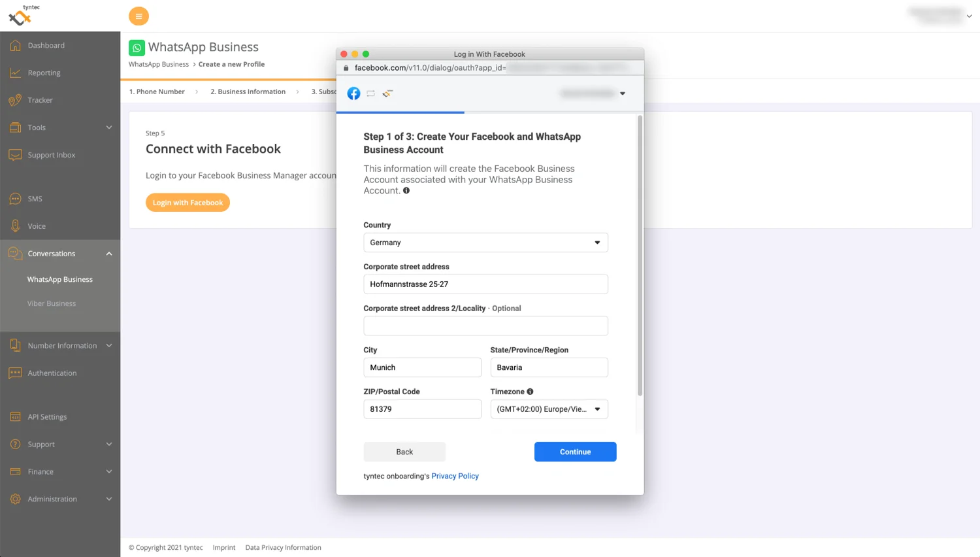Image resolution: width=980 pixels, height=557 pixels.
Task: Click the Support question mark icon
Action: point(15,445)
